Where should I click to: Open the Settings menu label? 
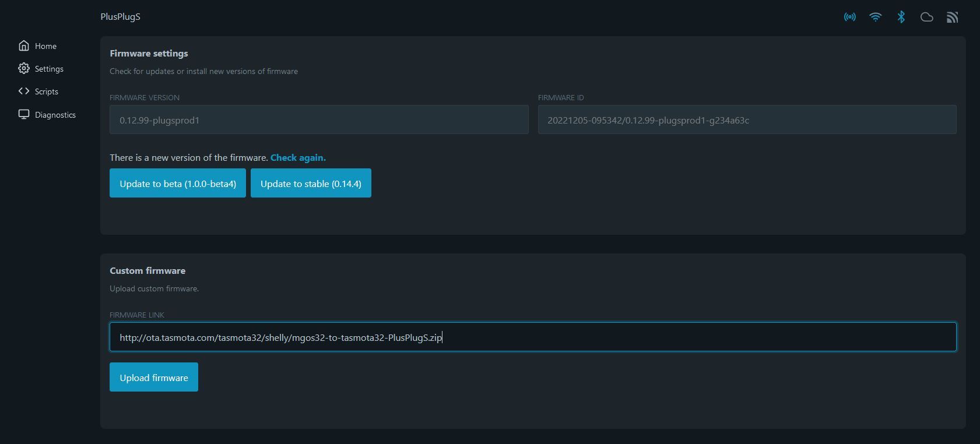(49, 69)
